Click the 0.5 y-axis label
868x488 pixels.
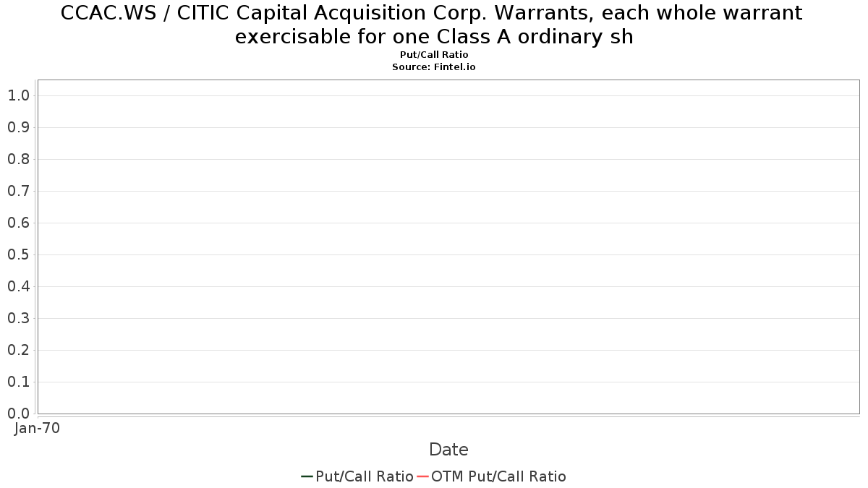pyautogui.click(x=18, y=254)
